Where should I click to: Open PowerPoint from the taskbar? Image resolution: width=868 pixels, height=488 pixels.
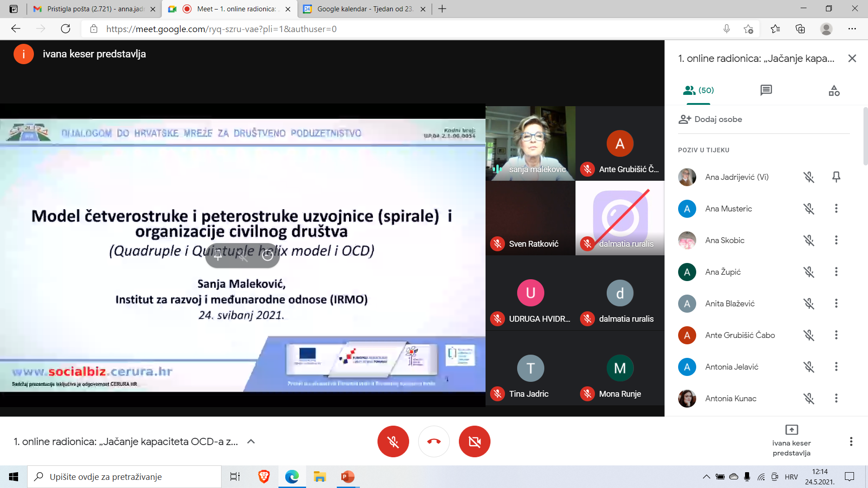347,477
